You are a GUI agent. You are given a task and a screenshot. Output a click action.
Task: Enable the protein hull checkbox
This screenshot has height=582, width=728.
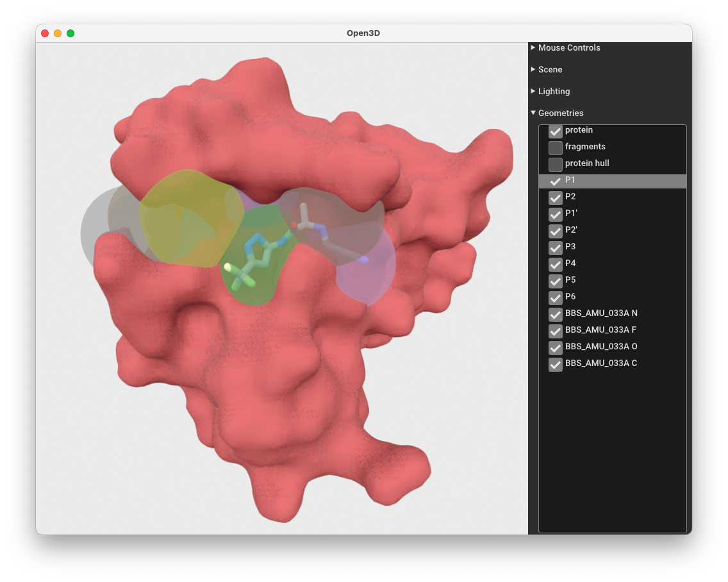pyautogui.click(x=556, y=164)
